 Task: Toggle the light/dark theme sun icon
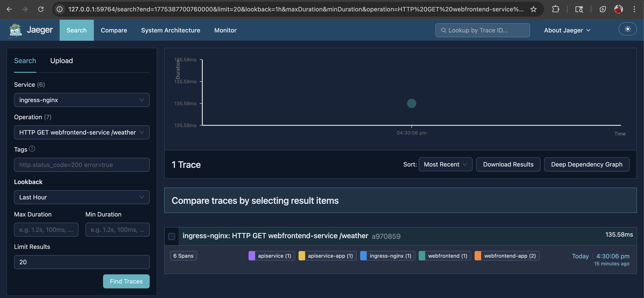pyautogui.click(x=627, y=29)
